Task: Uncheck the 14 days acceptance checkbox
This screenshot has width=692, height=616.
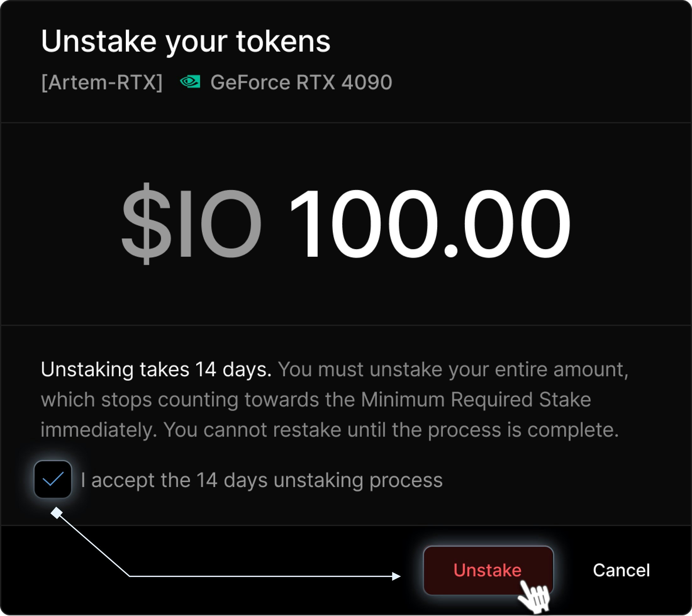Action: (x=53, y=479)
